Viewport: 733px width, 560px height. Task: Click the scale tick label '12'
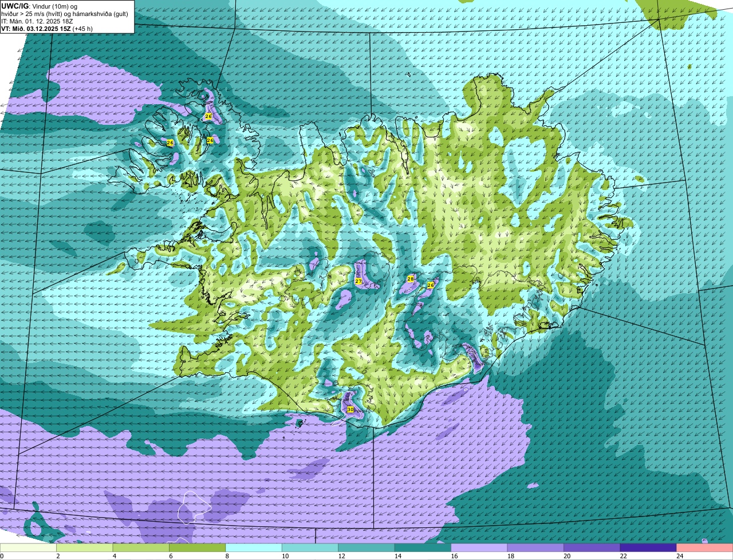341,556
